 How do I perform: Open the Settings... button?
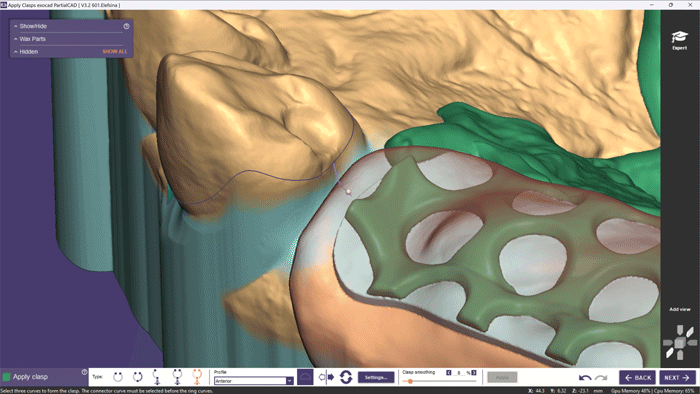(x=376, y=377)
